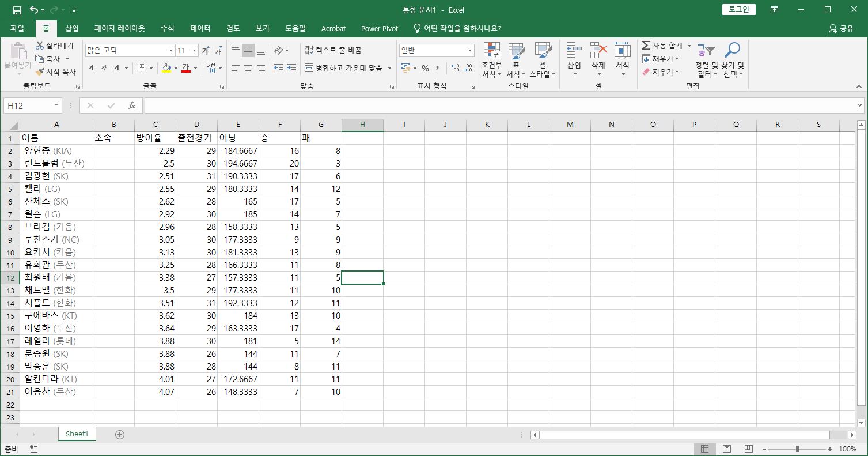This screenshot has height=456, width=868.
Task: Apply red font color
Action: (185, 68)
